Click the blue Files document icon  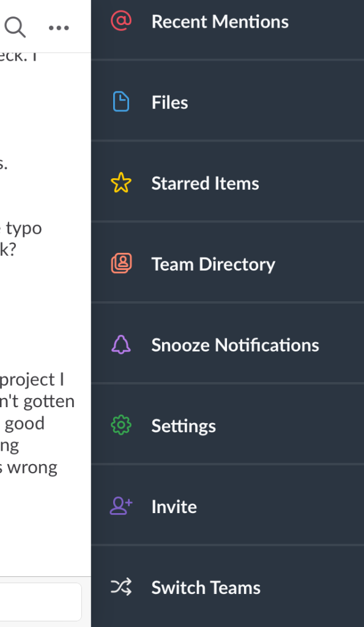tap(121, 102)
